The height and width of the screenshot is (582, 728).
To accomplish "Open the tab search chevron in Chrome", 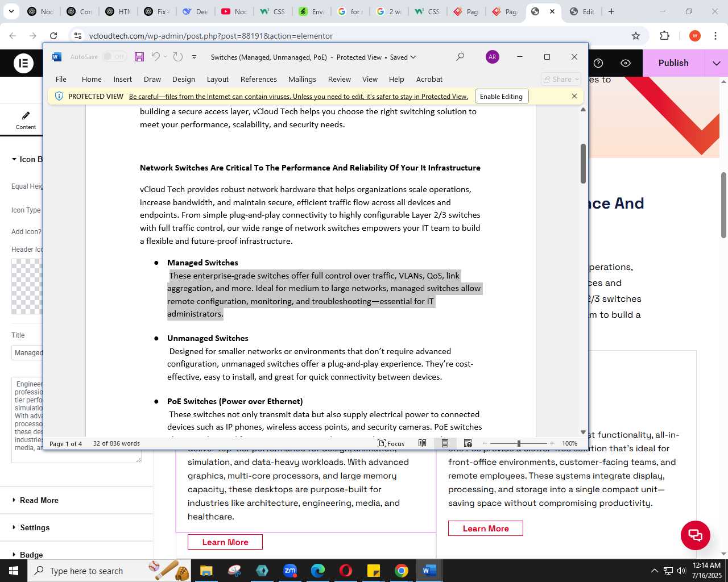I will [11, 11].
